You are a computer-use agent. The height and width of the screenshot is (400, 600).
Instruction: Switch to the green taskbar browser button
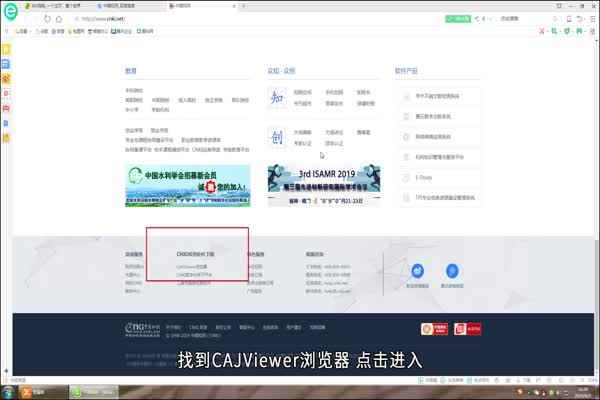click(x=94, y=392)
